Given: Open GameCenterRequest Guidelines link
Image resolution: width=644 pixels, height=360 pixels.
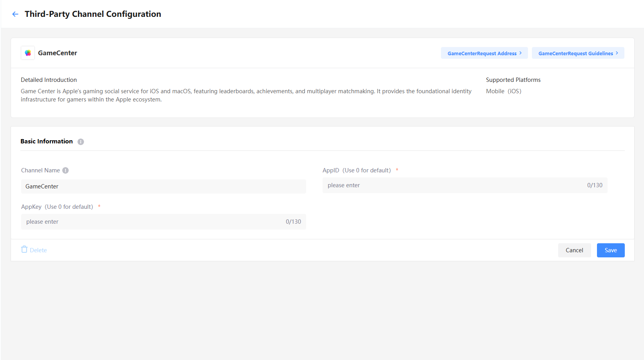Looking at the screenshot, I should (x=578, y=53).
